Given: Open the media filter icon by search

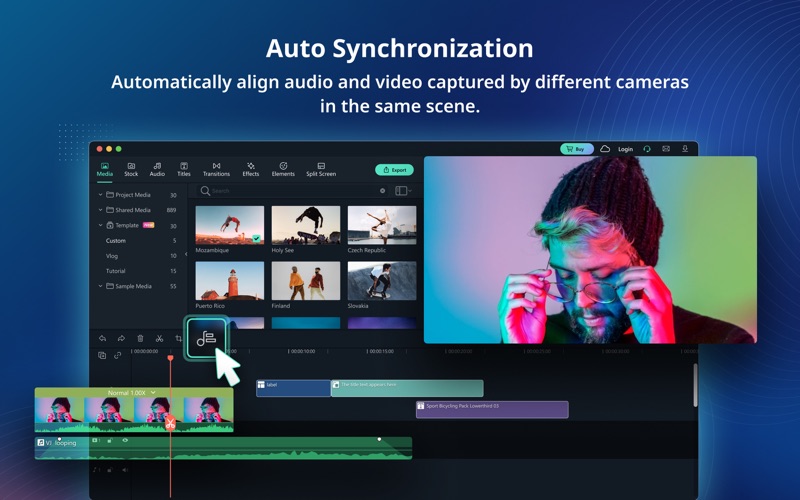Looking at the screenshot, I should tap(383, 191).
